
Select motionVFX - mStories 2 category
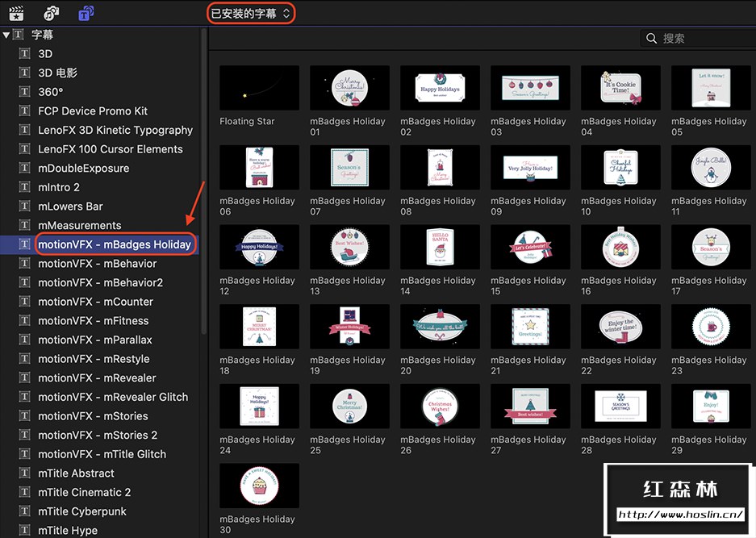[x=98, y=435]
